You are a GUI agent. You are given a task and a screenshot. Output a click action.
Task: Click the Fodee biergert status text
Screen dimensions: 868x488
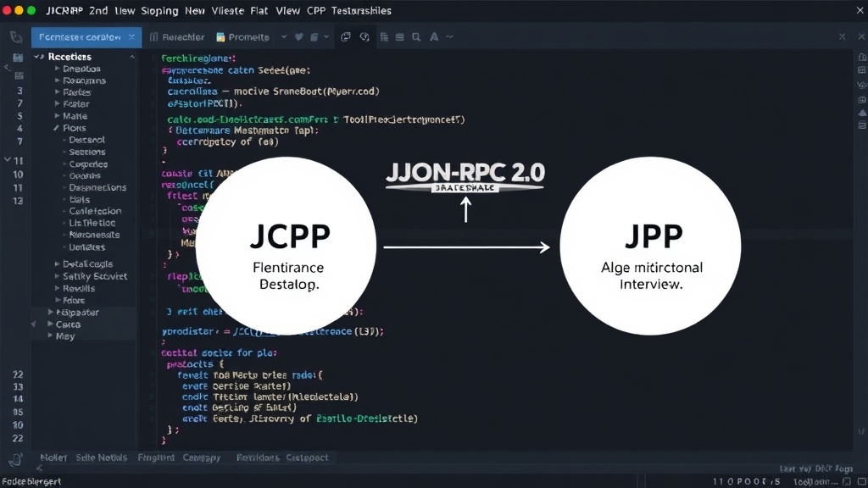pos(31,482)
